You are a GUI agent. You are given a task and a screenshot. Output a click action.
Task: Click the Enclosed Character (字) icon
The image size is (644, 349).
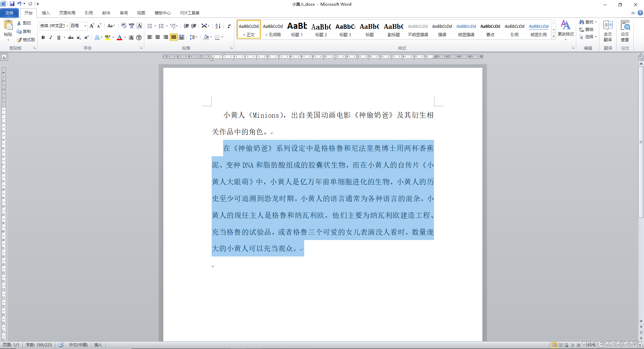click(139, 38)
